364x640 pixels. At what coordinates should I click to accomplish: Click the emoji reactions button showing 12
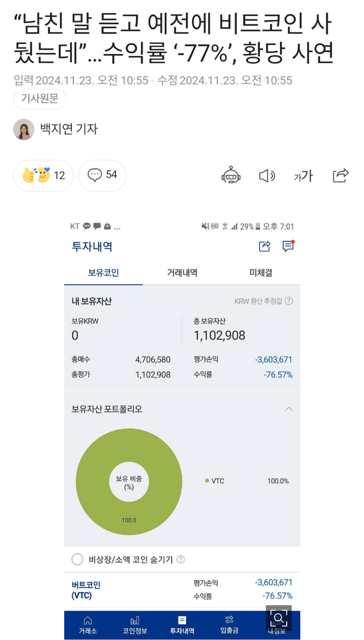[x=44, y=175]
